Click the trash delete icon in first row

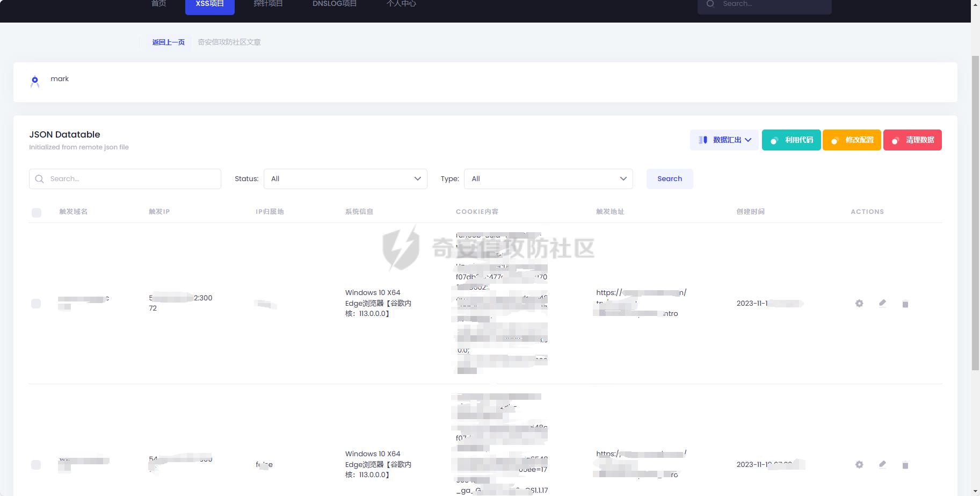(x=905, y=304)
